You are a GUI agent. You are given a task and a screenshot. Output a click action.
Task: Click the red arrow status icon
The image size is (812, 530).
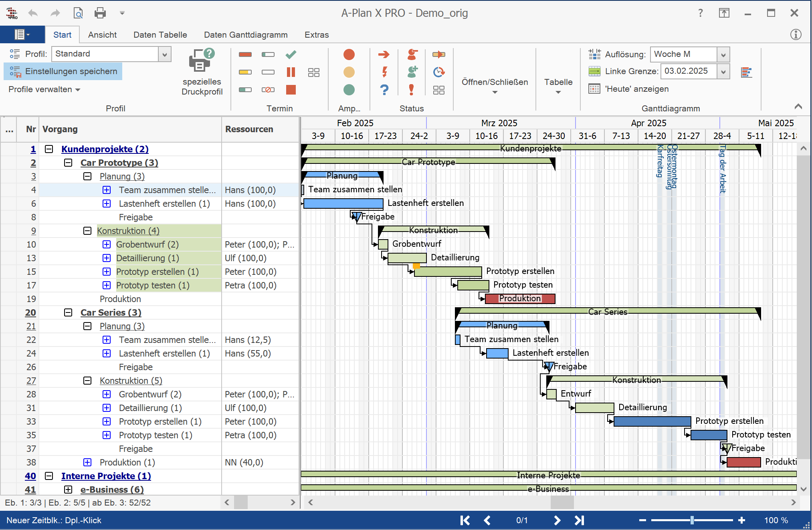point(384,54)
